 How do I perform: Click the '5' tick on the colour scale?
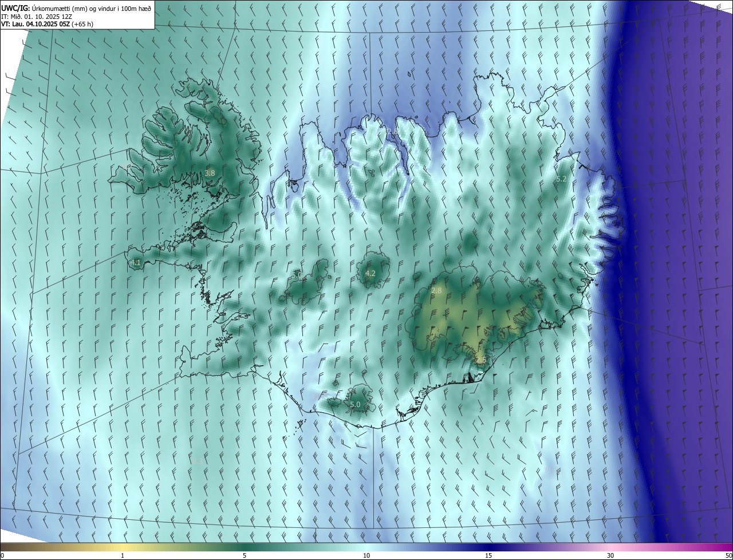tap(245, 555)
